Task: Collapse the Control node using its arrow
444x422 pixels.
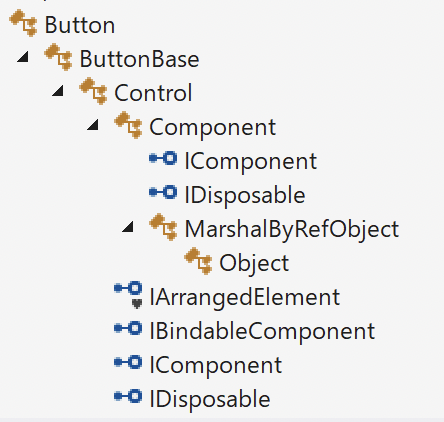Action: tap(58, 91)
